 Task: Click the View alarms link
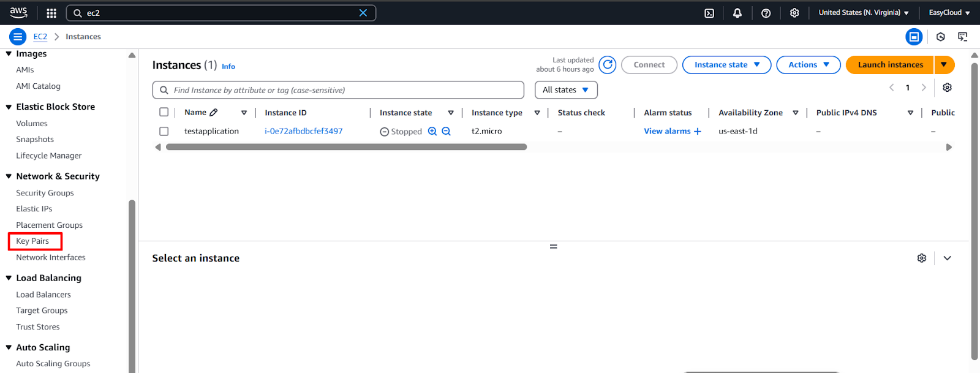pyautogui.click(x=667, y=131)
